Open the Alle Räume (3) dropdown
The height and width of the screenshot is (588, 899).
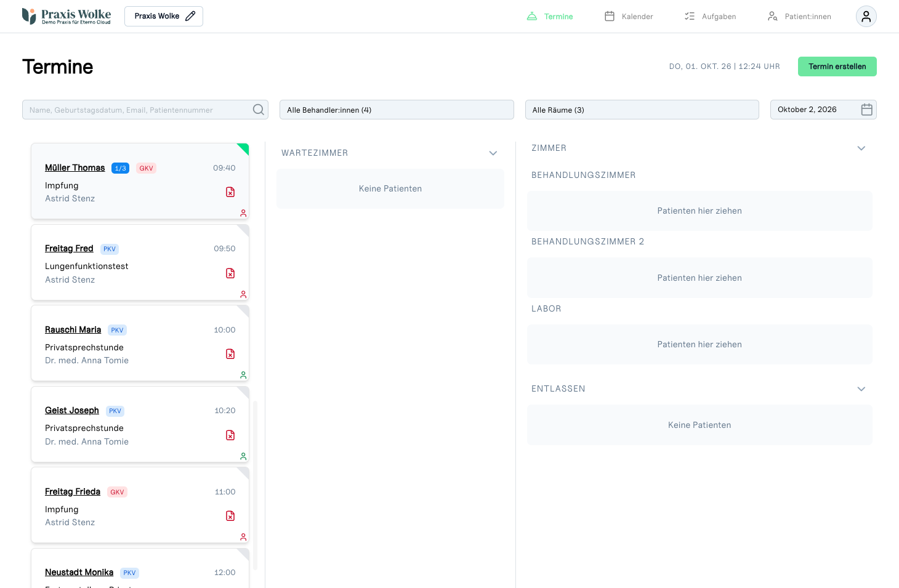(642, 110)
